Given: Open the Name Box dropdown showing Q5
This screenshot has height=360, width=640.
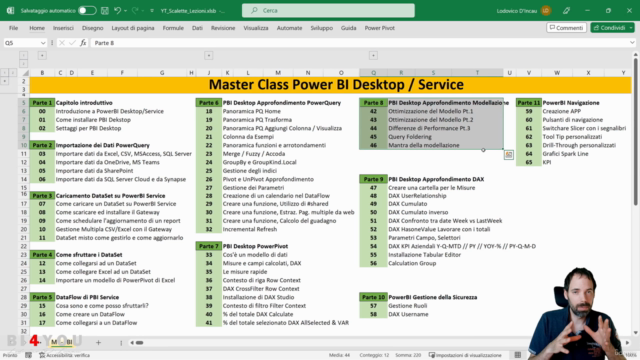Looking at the screenshot, I should tap(43, 43).
